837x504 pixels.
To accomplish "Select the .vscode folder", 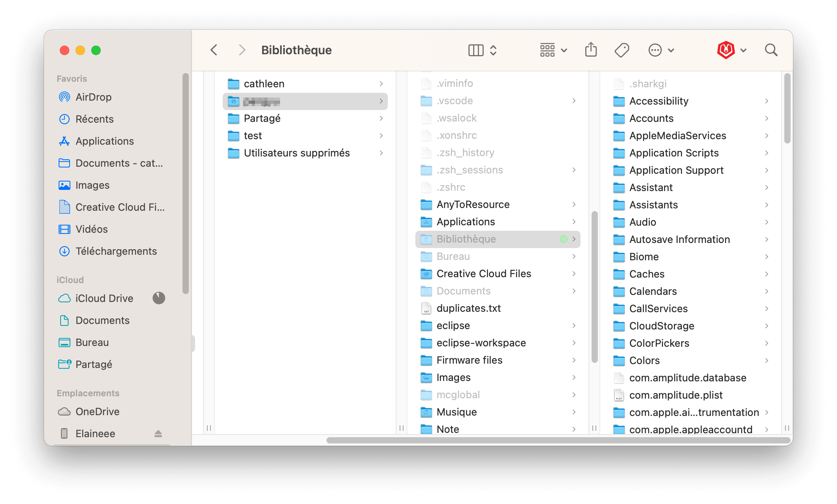I will 498,101.
